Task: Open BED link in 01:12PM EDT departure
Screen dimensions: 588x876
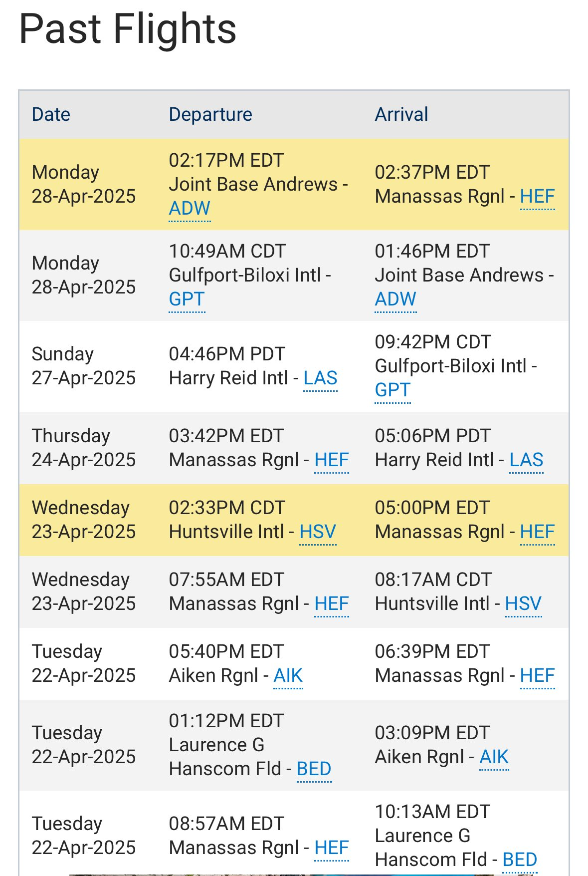Action: point(314,769)
